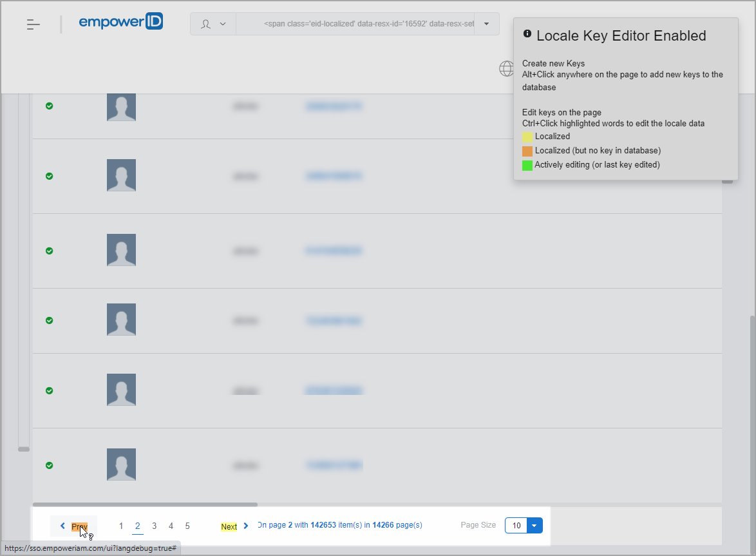This screenshot has height=556, width=756.
Task: Expand the search type chevron next to person icon
Action: (x=223, y=24)
